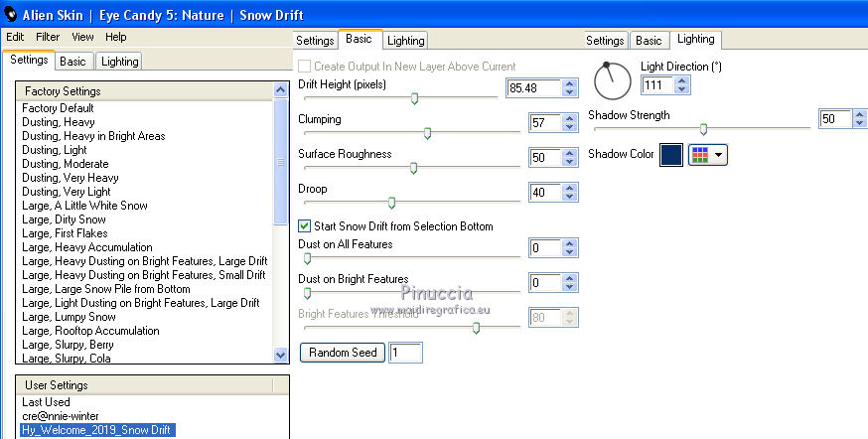Click the Dust on All Features spinner
This screenshot has height=439, width=868.
570,248
